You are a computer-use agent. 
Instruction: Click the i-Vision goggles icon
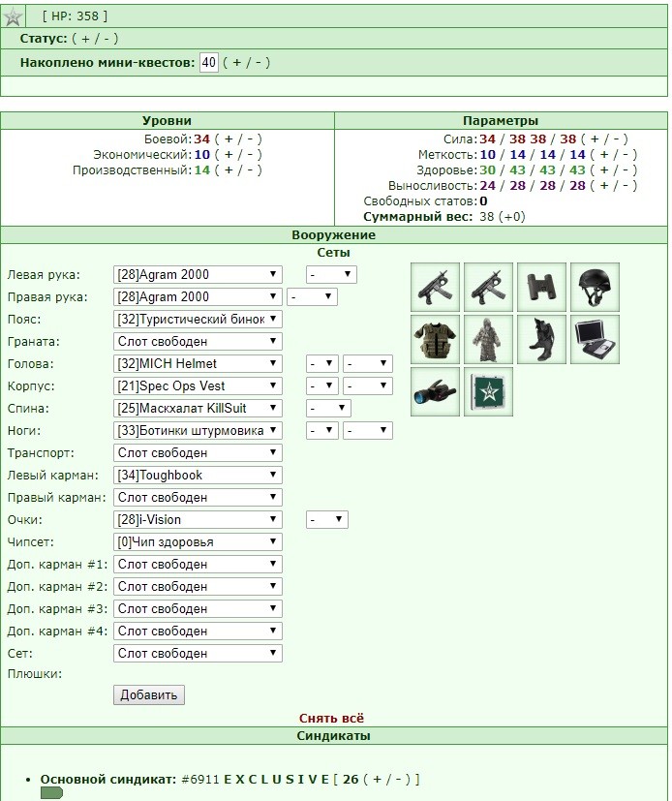(435, 392)
